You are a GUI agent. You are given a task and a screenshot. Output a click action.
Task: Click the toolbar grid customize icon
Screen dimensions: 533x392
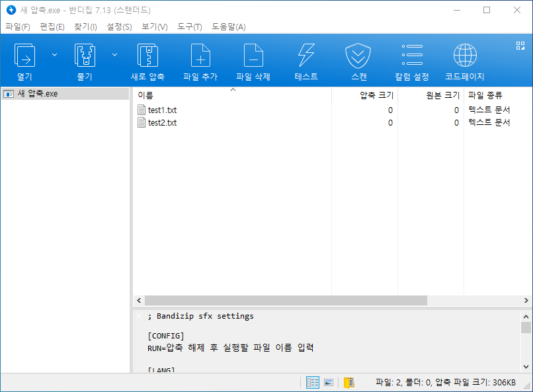(x=520, y=46)
